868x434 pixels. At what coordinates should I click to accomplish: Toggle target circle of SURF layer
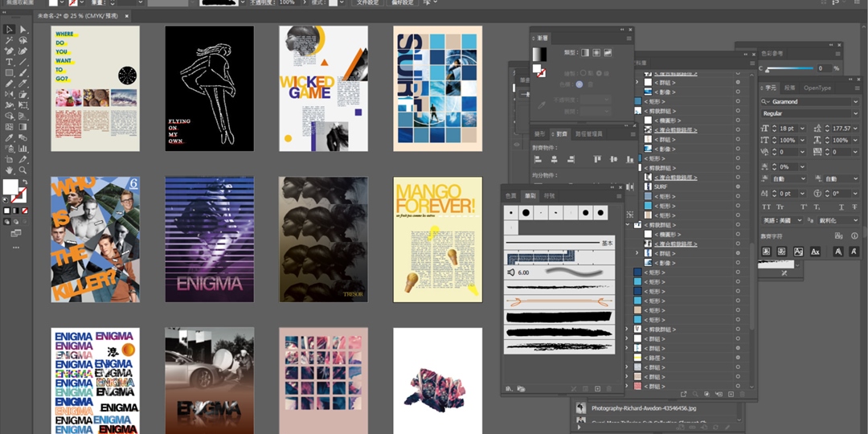[738, 186]
